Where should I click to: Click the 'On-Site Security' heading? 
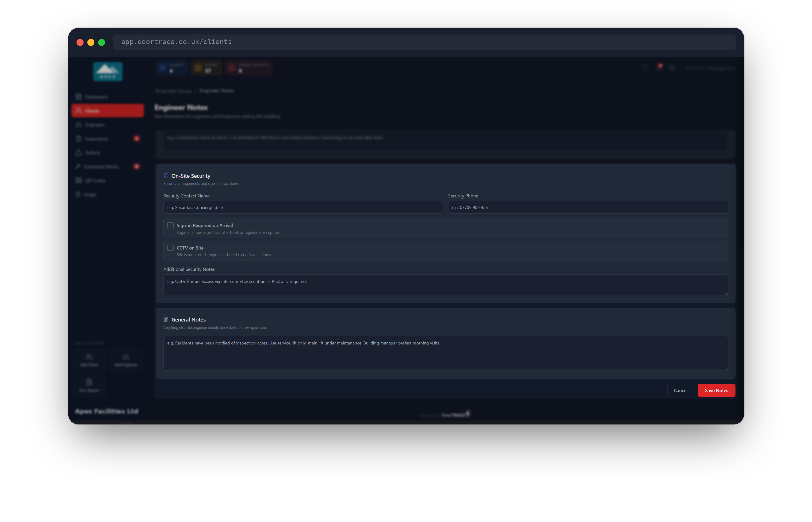191,176
